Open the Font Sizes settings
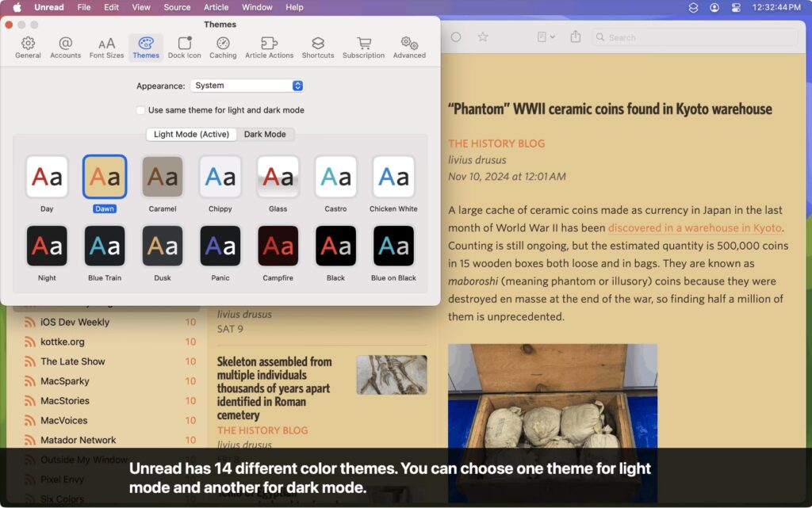The image size is (812, 508). click(x=105, y=46)
